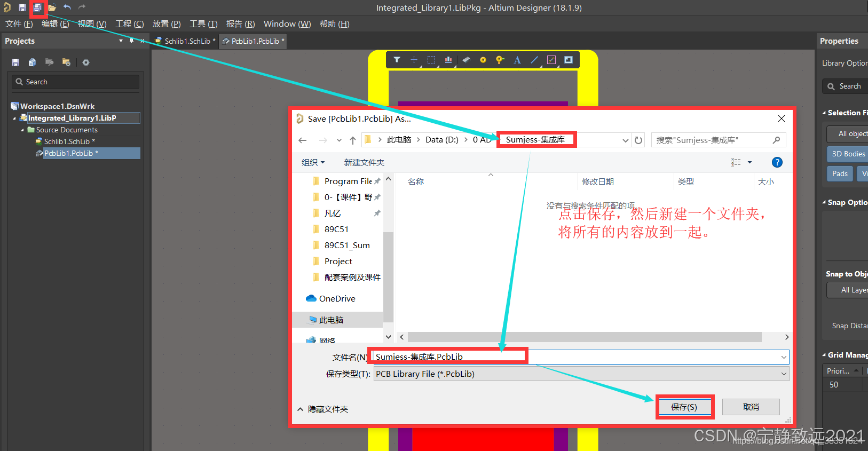Viewport: 868px width, 451px height.
Task: Select the place region tool in PCB toolbar
Action: 551,60
